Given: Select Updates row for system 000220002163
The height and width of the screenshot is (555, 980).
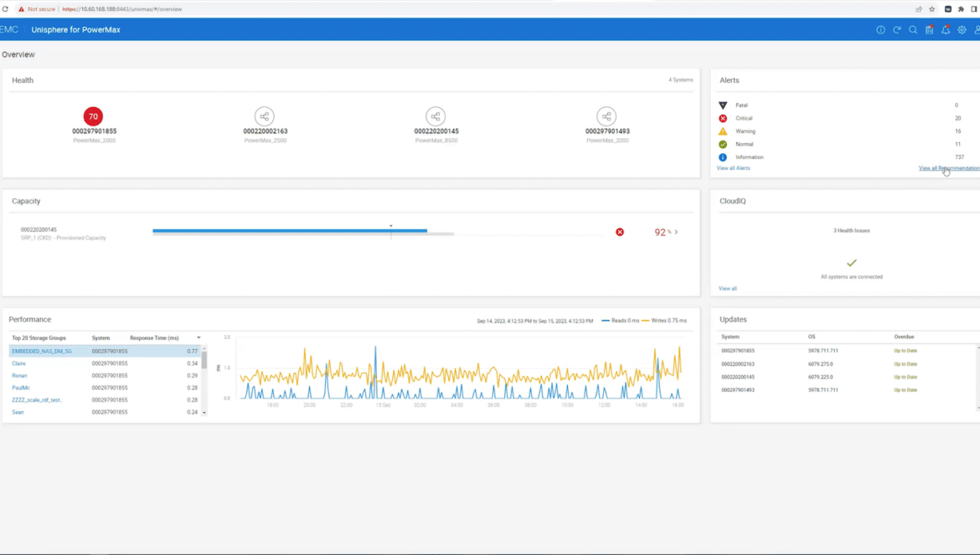Looking at the screenshot, I should 847,364.
